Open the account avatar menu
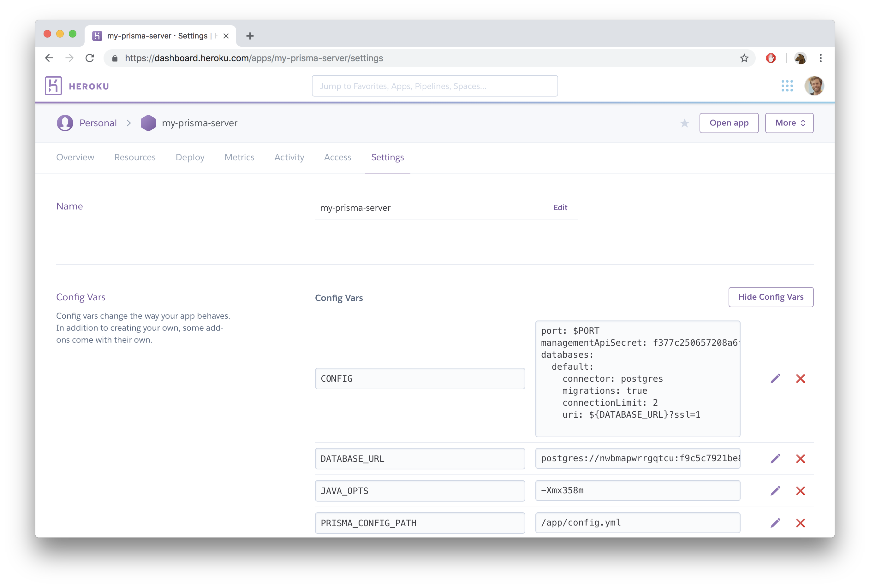Screen dimensions: 870x588 coord(814,86)
